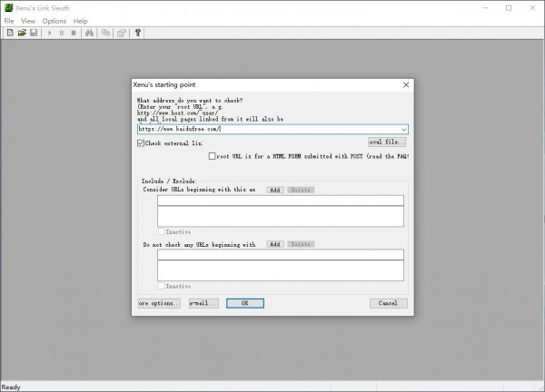Start checking with the play icon
Viewport: 545px width, 392px height.
coord(49,33)
